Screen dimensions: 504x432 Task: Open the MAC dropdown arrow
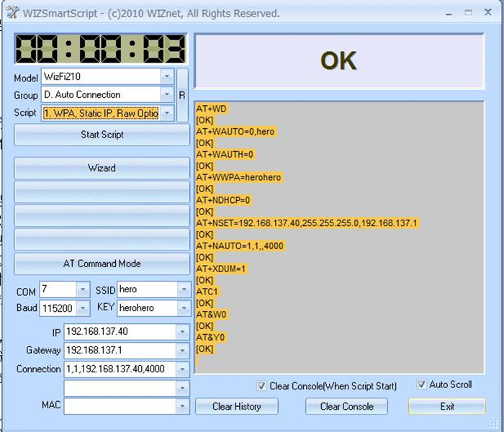(x=183, y=406)
